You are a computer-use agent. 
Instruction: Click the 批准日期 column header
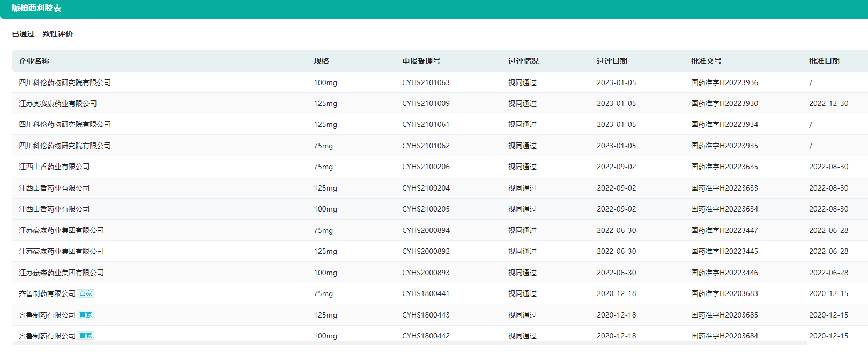point(824,61)
